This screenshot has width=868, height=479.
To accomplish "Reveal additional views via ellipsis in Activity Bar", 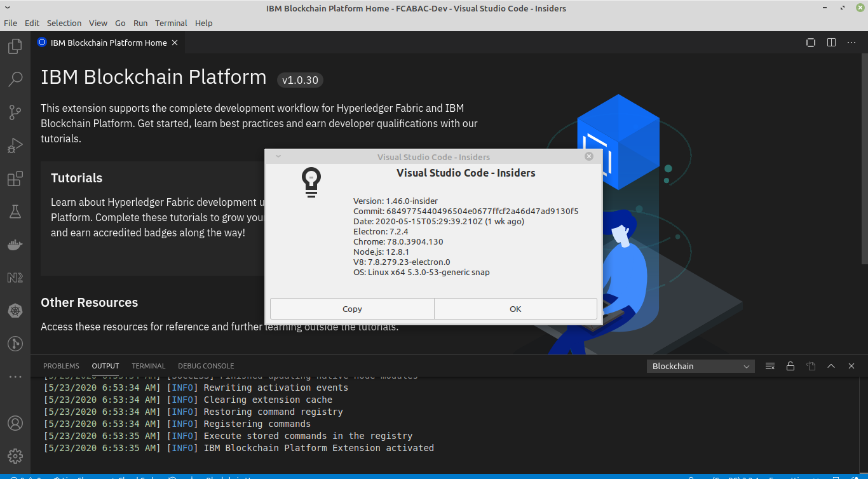I will pos(15,376).
